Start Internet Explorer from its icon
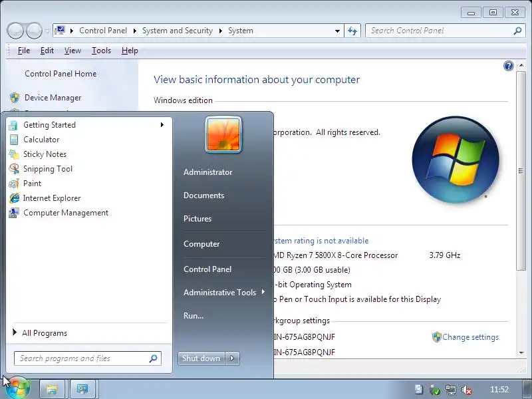 [x=14, y=198]
